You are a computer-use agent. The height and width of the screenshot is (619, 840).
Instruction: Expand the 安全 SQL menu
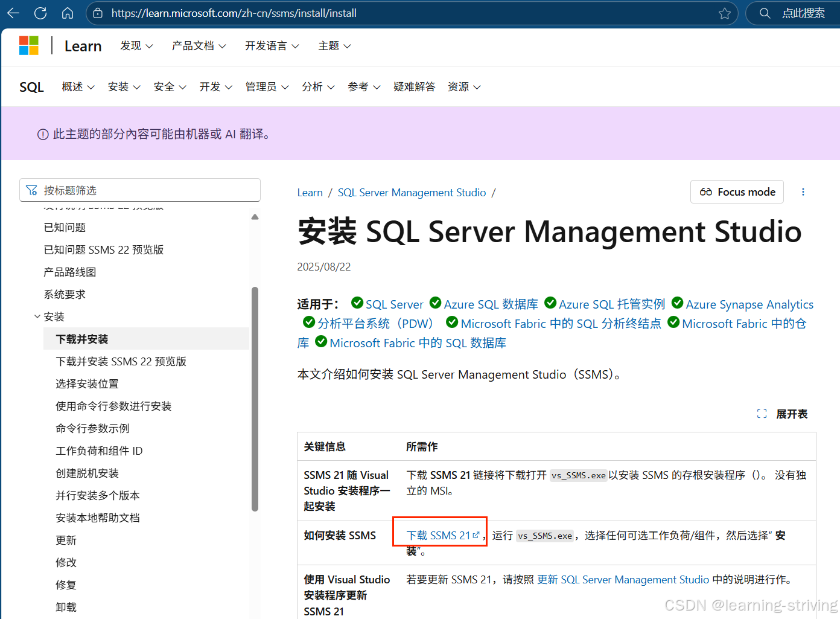[170, 87]
